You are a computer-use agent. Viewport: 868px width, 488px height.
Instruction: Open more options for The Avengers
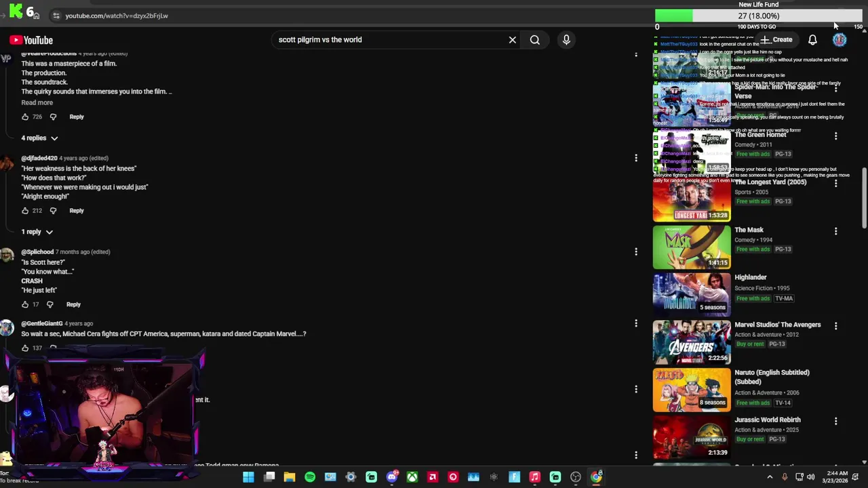pos(835,326)
